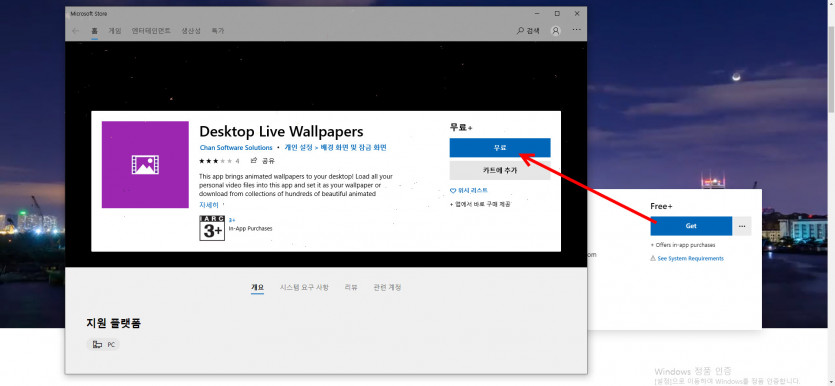This screenshot has width=835, height=386.
Task: Open the Chan Software Solutions publisher link
Action: (236, 147)
